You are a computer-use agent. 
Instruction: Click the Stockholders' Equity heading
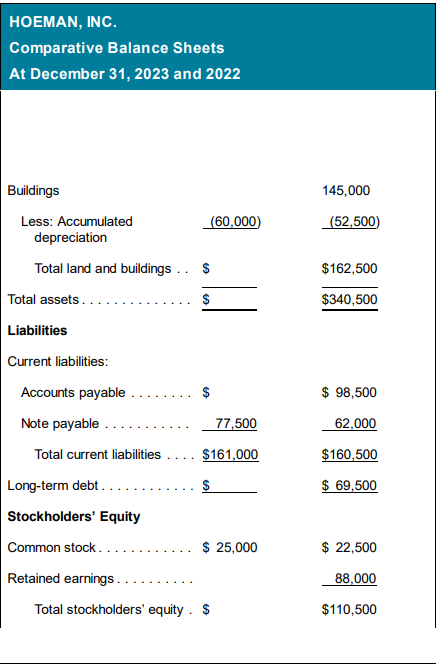point(74,517)
